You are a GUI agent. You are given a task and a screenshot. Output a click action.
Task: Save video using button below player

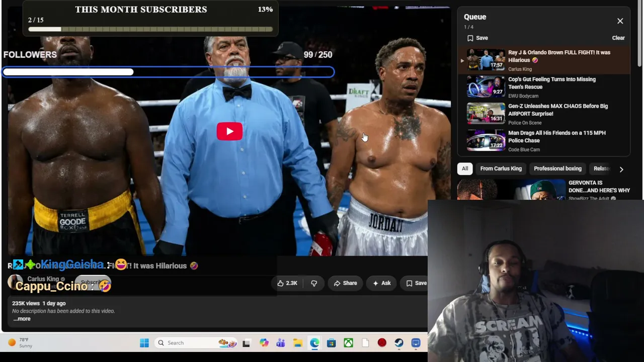pos(416,284)
